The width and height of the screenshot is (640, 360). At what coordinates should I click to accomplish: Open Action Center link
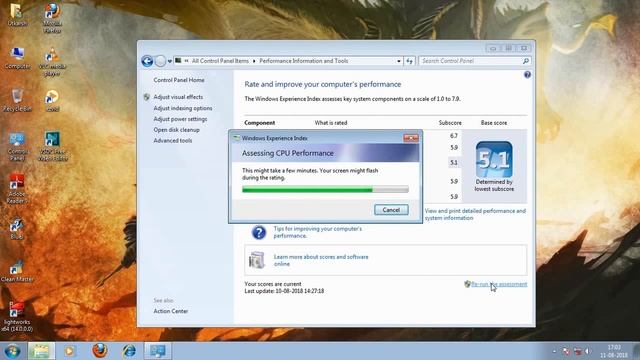click(171, 311)
